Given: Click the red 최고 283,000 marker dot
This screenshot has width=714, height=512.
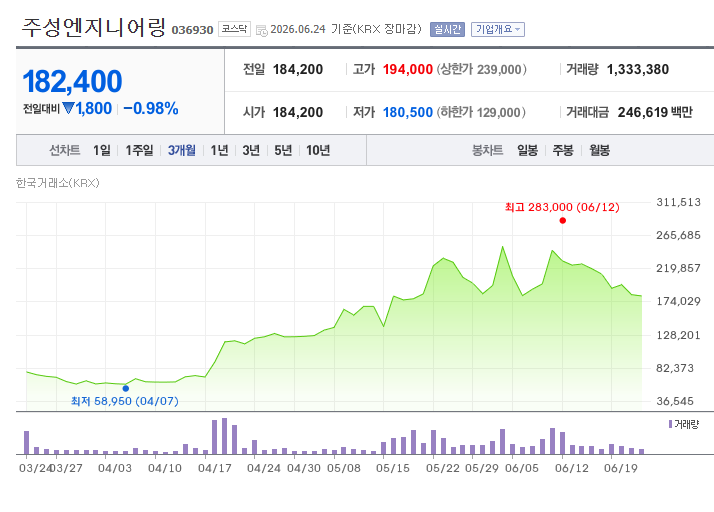Looking at the screenshot, I should coord(563,220).
